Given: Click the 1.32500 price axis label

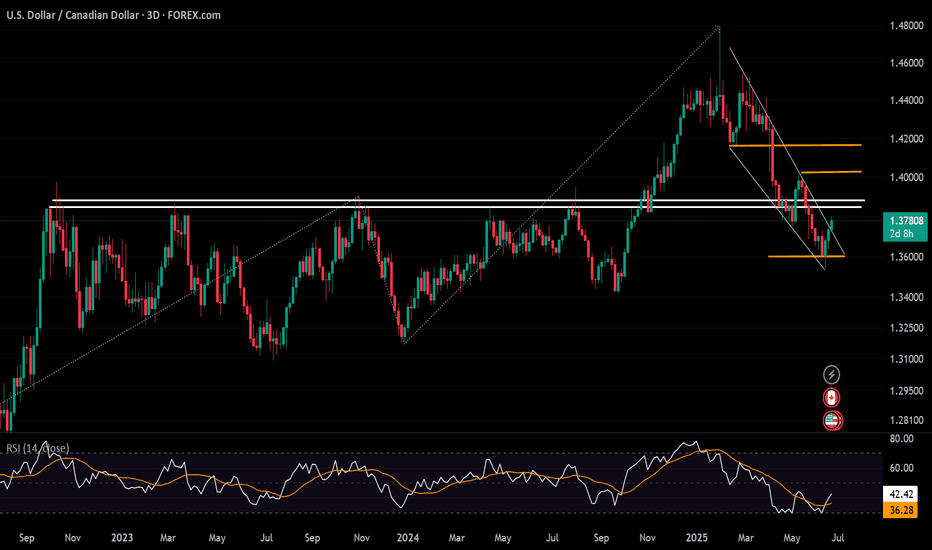Looking at the screenshot, I should click(x=906, y=328).
